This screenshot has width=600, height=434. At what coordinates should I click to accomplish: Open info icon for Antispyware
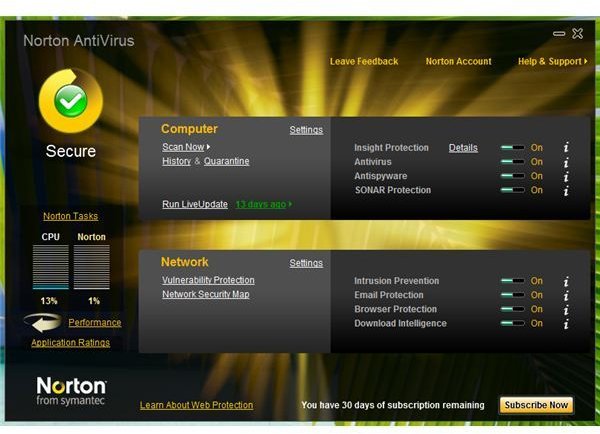click(x=566, y=176)
